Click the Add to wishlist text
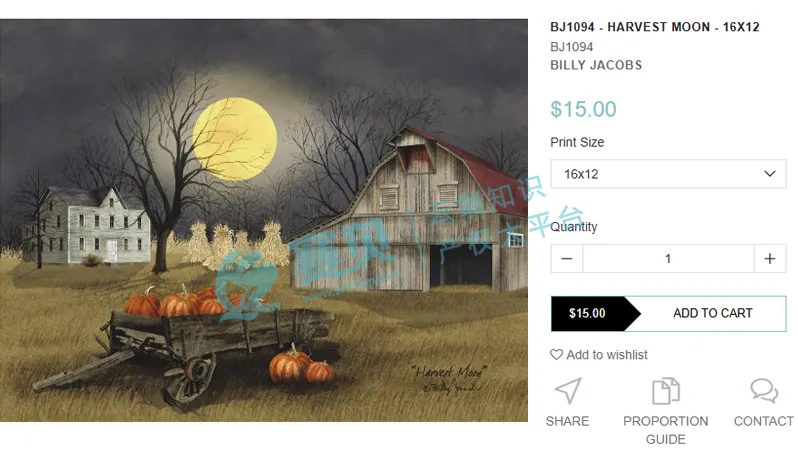 [607, 355]
